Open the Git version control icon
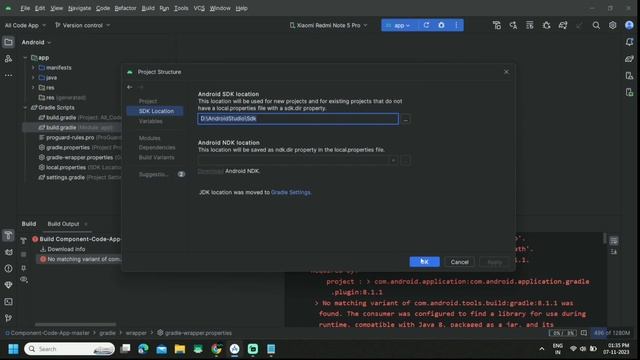640x360 pixels. coord(8,318)
